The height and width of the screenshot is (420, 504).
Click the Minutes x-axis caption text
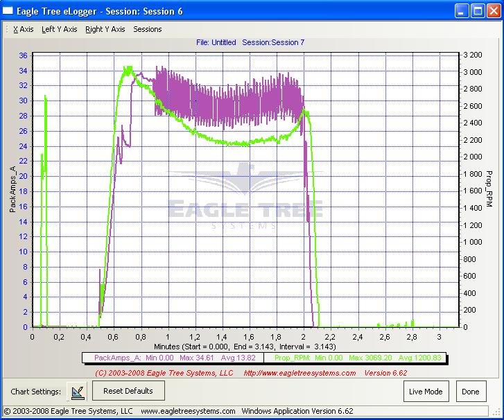pyautogui.click(x=245, y=347)
